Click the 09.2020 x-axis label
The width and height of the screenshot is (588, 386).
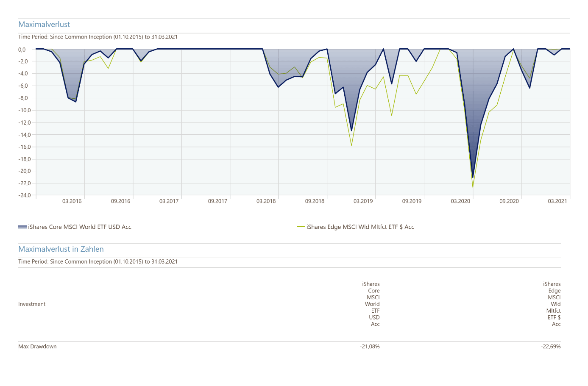coord(509,201)
